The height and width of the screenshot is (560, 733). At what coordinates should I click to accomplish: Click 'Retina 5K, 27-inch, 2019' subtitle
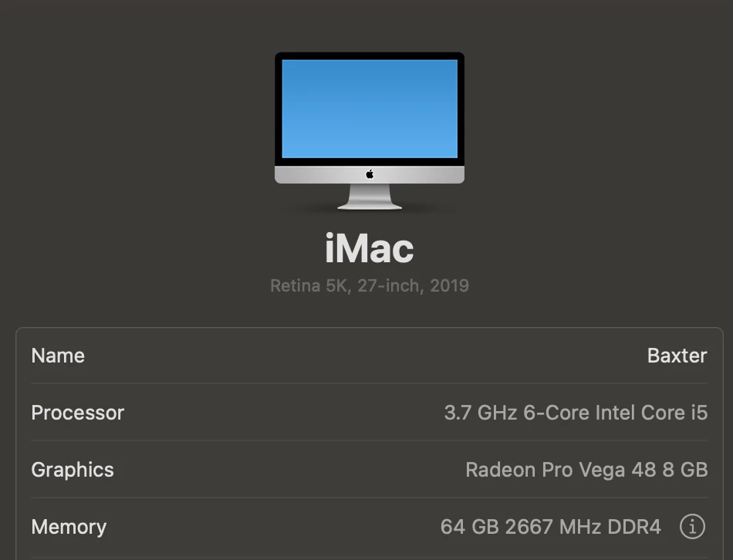coord(370,285)
